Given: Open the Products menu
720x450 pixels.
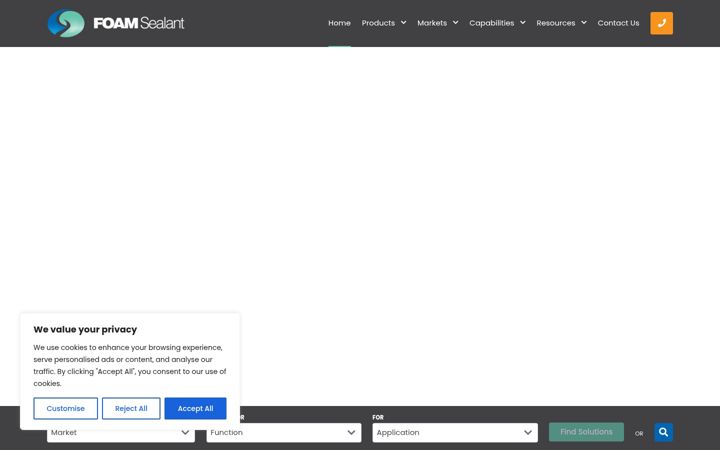Looking at the screenshot, I should point(378,23).
